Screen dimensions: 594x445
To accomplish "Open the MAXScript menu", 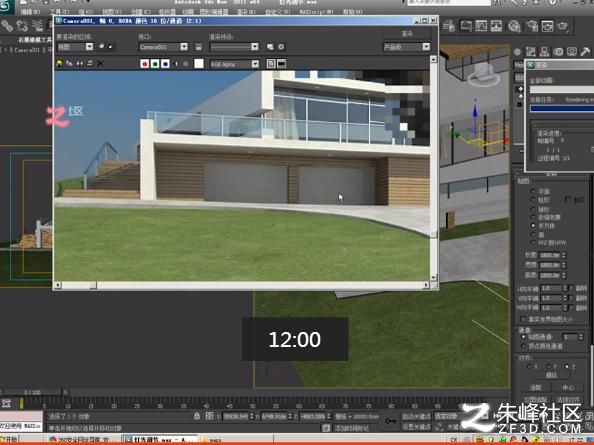I will click(x=316, y=12).
